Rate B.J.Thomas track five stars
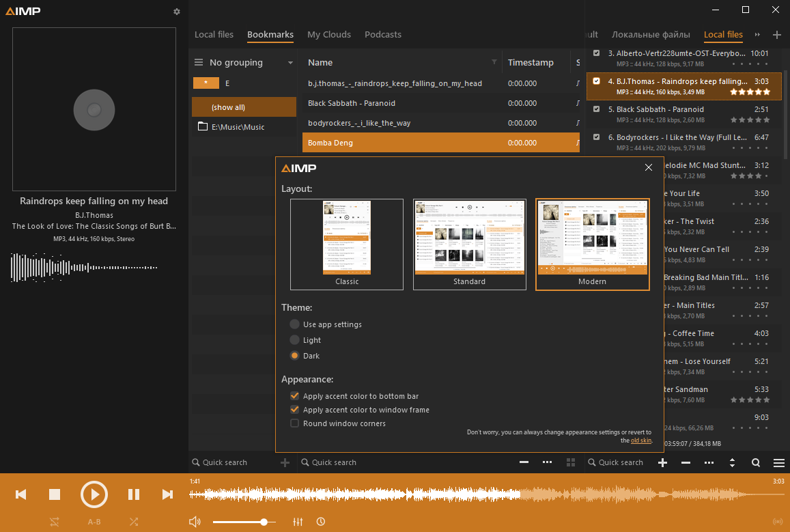 coord(766,92)
